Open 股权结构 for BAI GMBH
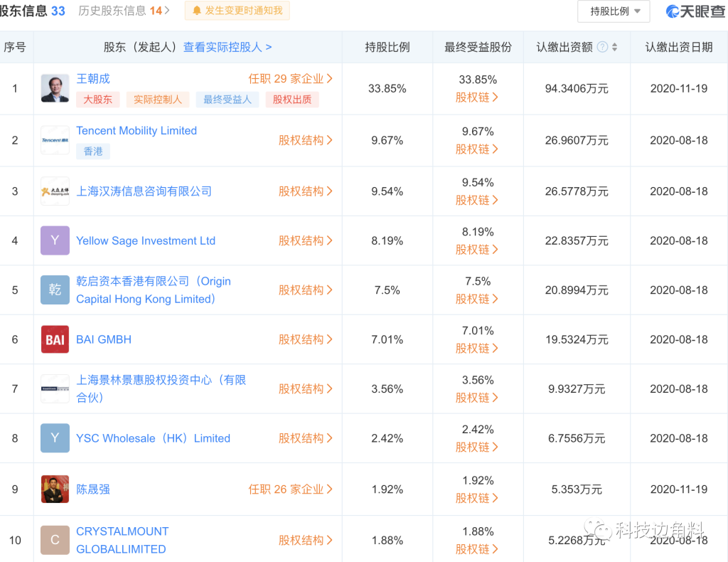728x562 pixels. point(306,339)
